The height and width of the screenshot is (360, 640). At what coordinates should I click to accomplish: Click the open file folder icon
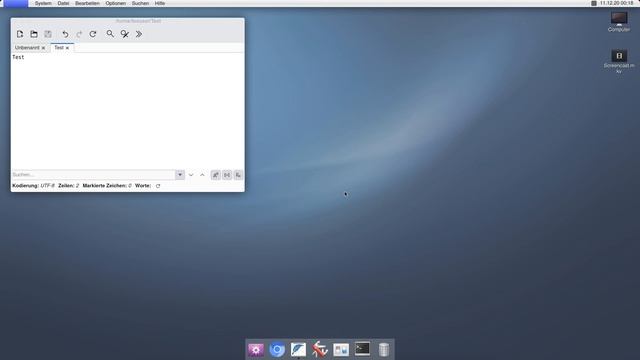coord(34,34)
